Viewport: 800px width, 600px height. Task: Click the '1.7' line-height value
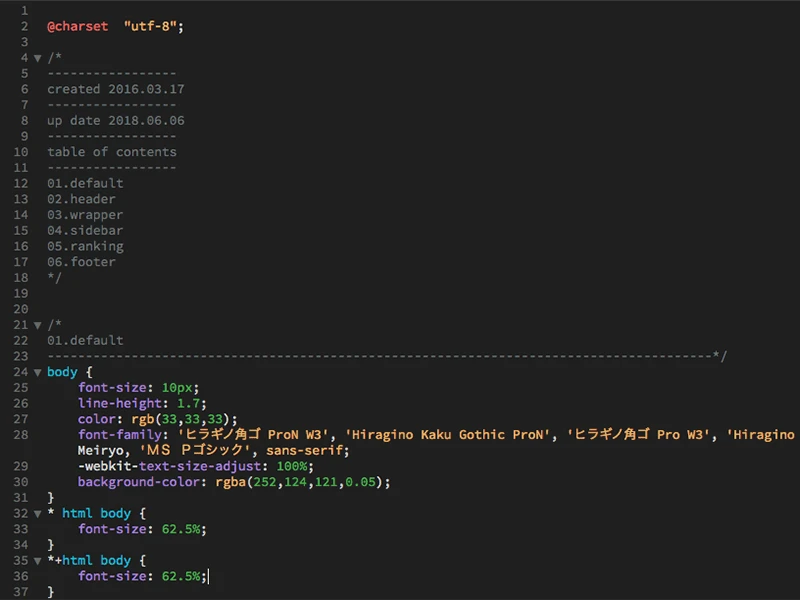tap(188, 404)
